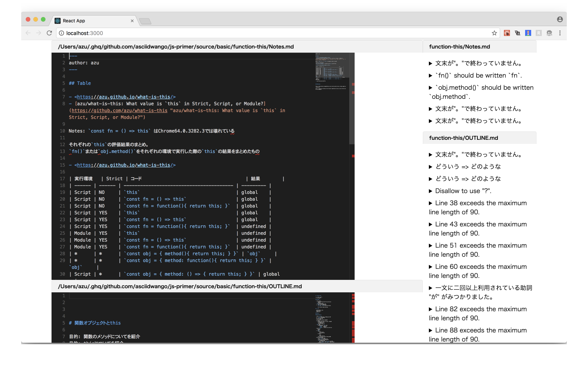Click line number 30 in the Notes.md gutter

pyautogui.click(x=62, y=274)
